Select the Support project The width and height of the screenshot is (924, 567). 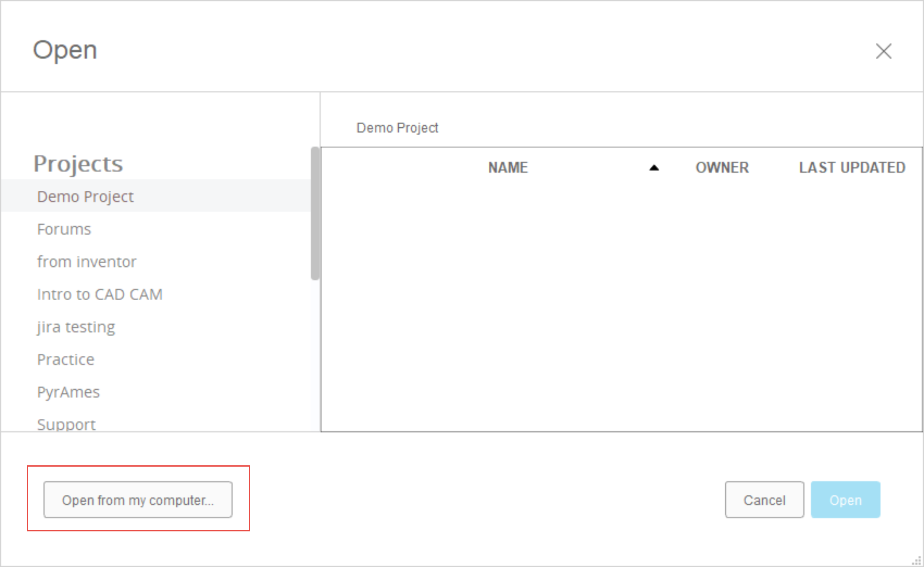[x=66, y=424]
